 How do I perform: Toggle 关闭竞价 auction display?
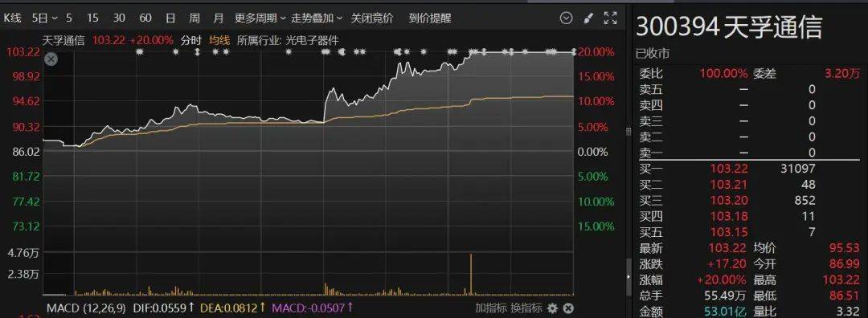point(371,18)
